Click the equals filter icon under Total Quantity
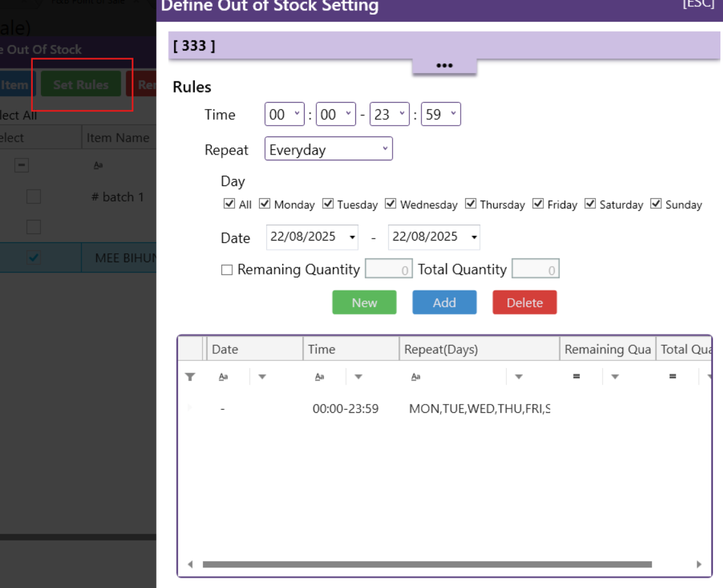 672,376
